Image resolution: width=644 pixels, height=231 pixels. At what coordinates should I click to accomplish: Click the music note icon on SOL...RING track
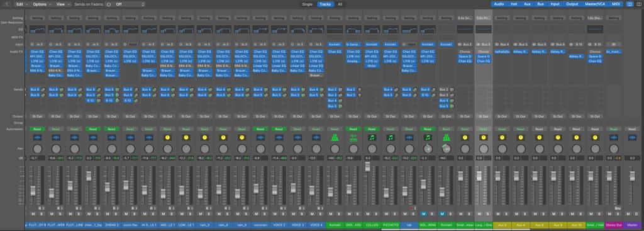coord(427,137)
